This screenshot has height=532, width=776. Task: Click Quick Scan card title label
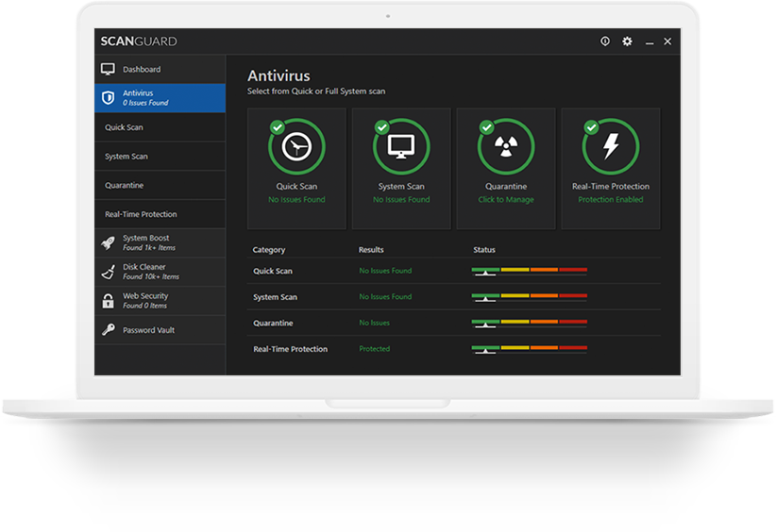point(296,187)
